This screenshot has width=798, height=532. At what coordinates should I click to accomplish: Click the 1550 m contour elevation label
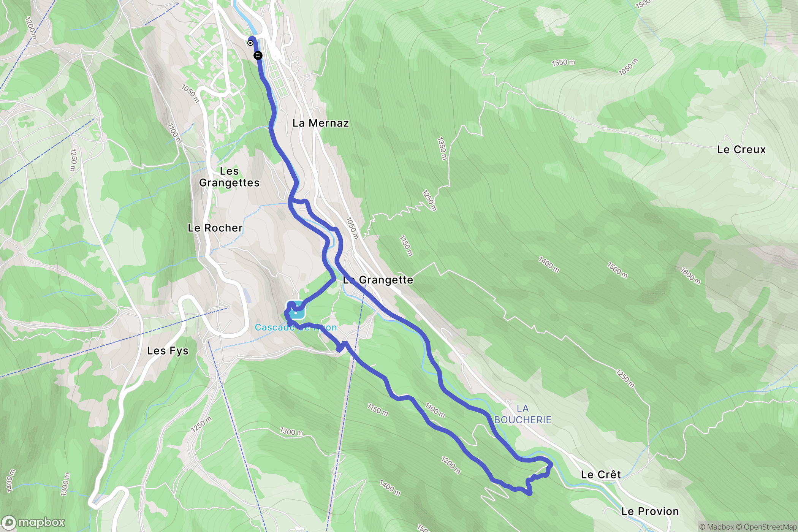tap(563, 62)
